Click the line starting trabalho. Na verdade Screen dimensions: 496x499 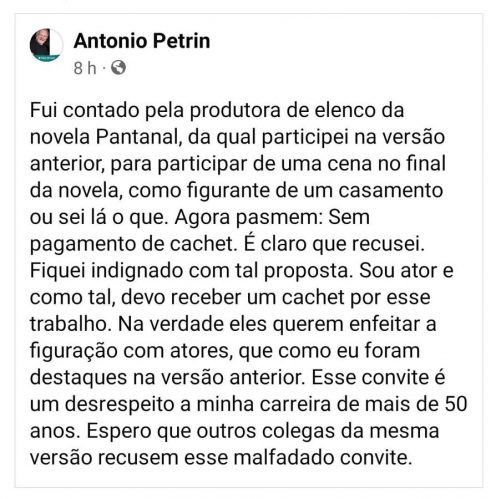[233, 324]
